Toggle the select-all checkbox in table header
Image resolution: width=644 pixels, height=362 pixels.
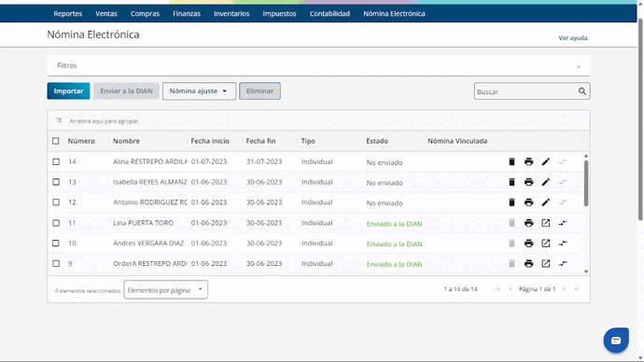point(56,141)
